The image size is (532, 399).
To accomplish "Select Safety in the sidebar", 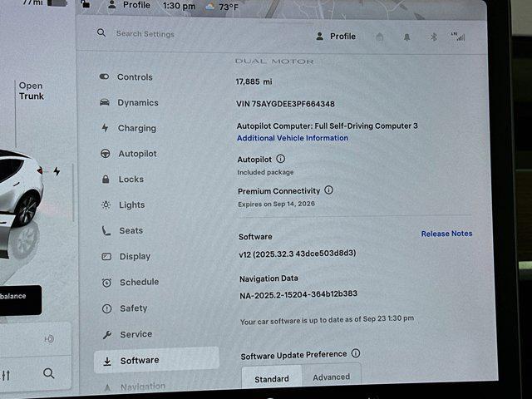I will click(x=125, y=308).
